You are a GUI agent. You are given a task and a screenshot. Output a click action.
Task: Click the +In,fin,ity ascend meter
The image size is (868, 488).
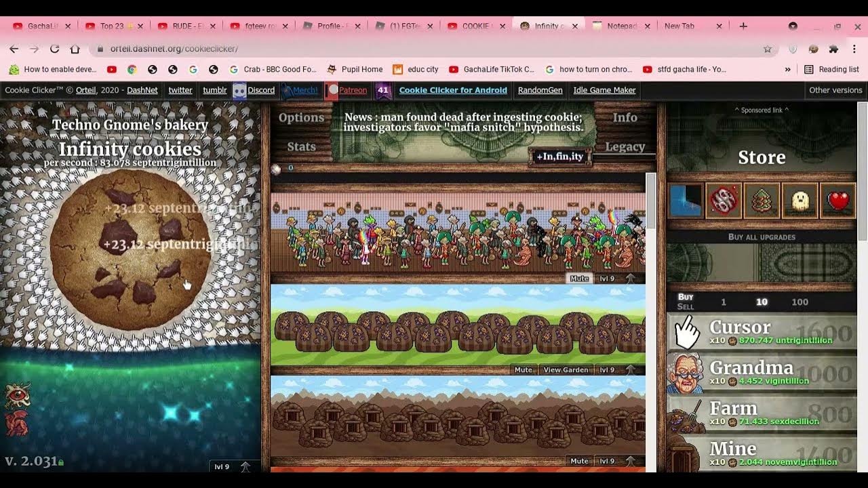pyautogui.click(x=559, y=157)
